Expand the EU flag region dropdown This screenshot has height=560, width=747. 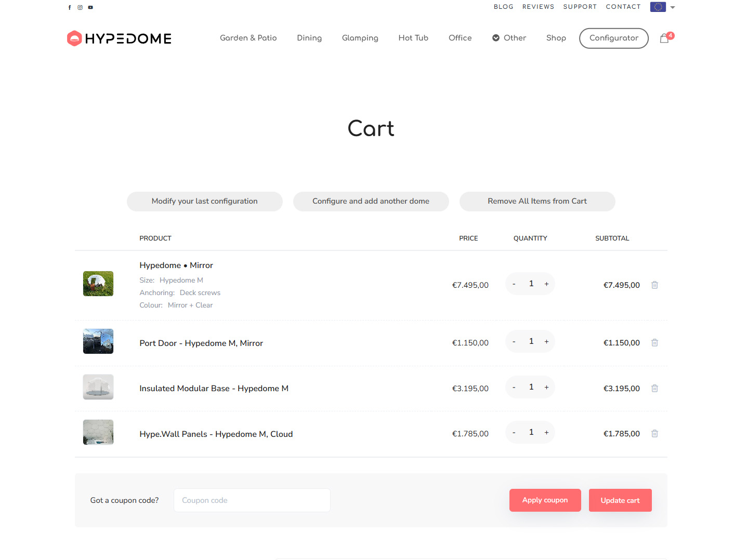click(x=662, y=7)
